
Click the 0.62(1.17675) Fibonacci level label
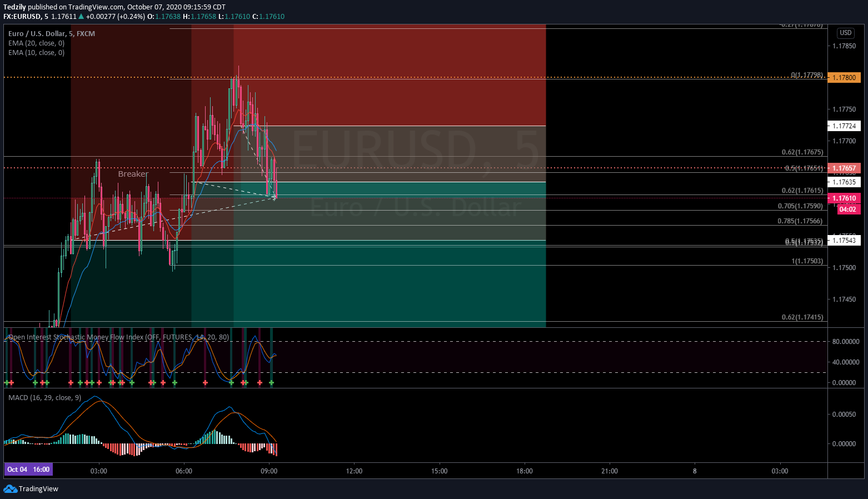click(x=802, y=152)
